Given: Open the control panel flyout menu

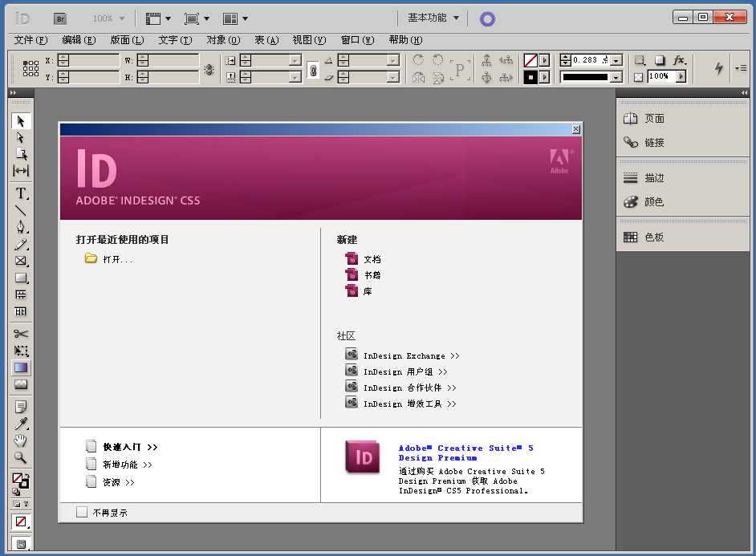Looking at the screenshot, I should tap(741, 68).
